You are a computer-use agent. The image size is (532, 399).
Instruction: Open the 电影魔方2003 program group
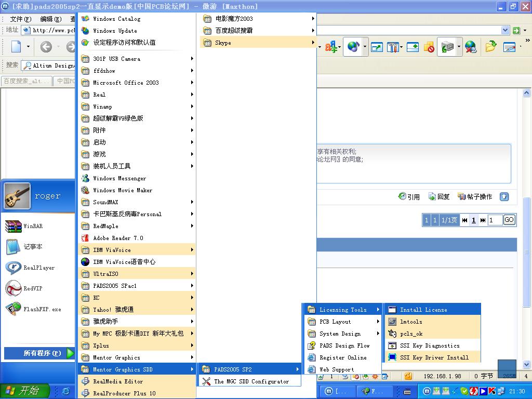pos(258,19)
